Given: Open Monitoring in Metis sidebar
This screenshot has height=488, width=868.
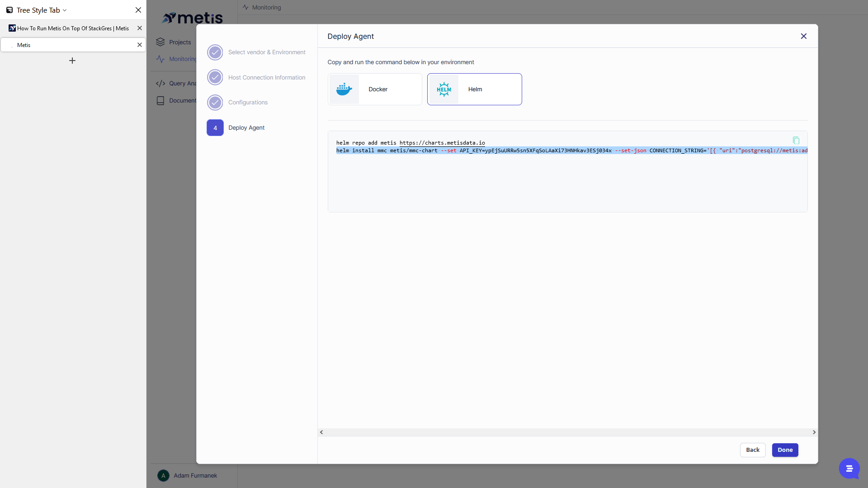Looking at the screenshot, I should [x=183, y=59].
